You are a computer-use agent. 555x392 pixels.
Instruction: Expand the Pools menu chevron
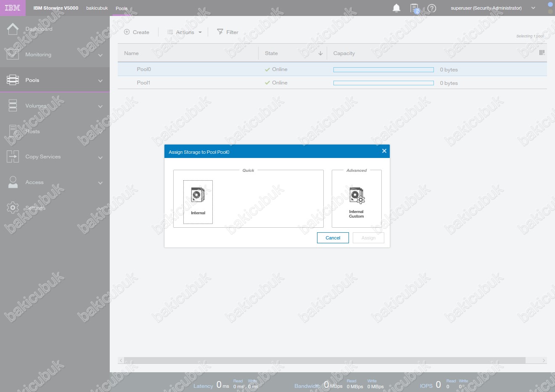[100, 81]
